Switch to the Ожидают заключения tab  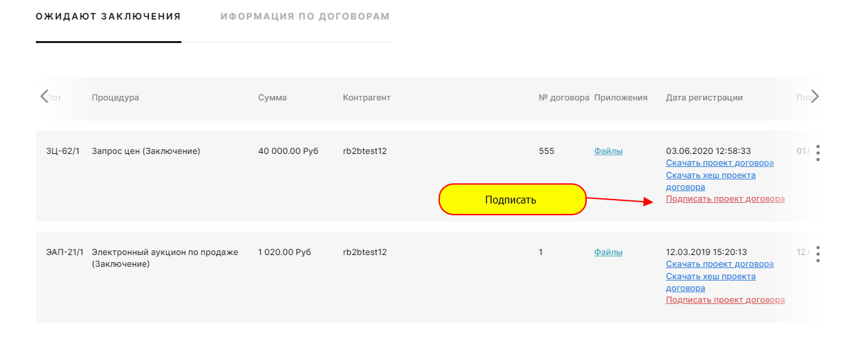tap(108, 16)
